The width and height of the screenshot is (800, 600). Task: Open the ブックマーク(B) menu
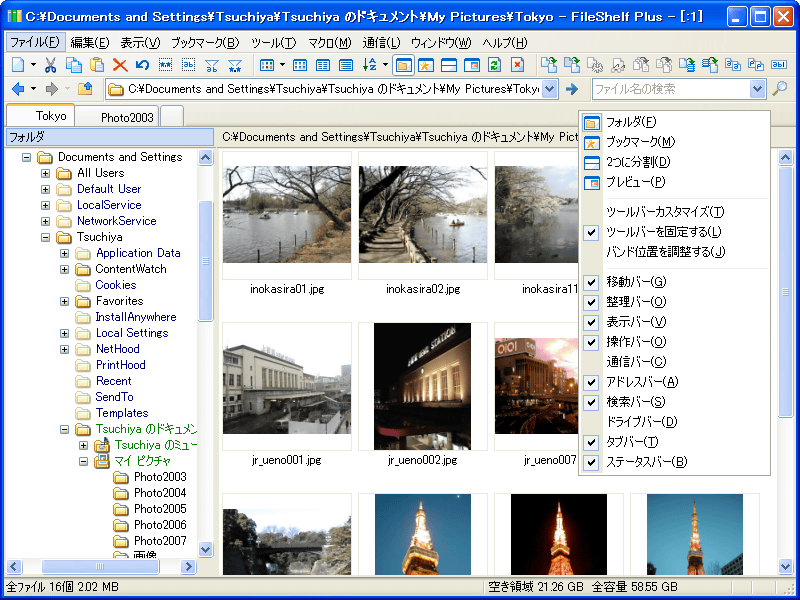point(205,42)
